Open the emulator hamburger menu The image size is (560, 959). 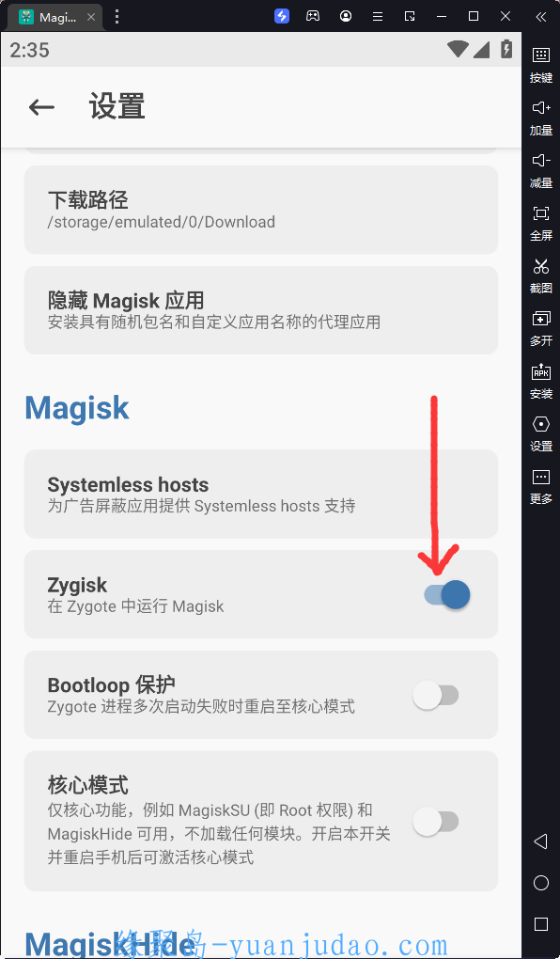click(x=378, y=17)
